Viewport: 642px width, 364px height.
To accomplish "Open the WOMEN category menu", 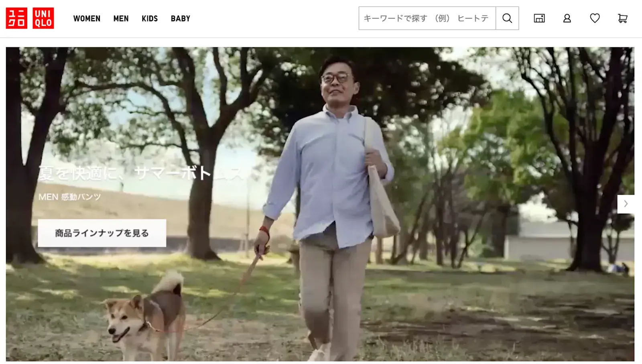I will tap(87, 18).
